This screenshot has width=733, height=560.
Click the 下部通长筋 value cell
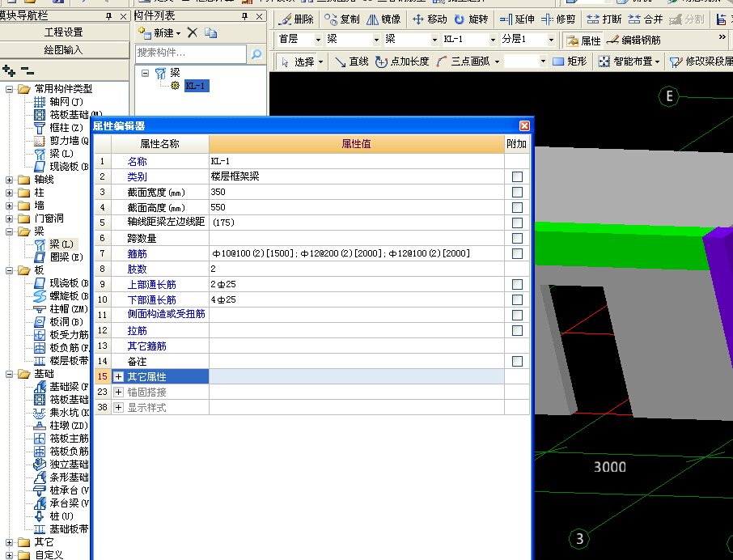[x=356, y=299]
